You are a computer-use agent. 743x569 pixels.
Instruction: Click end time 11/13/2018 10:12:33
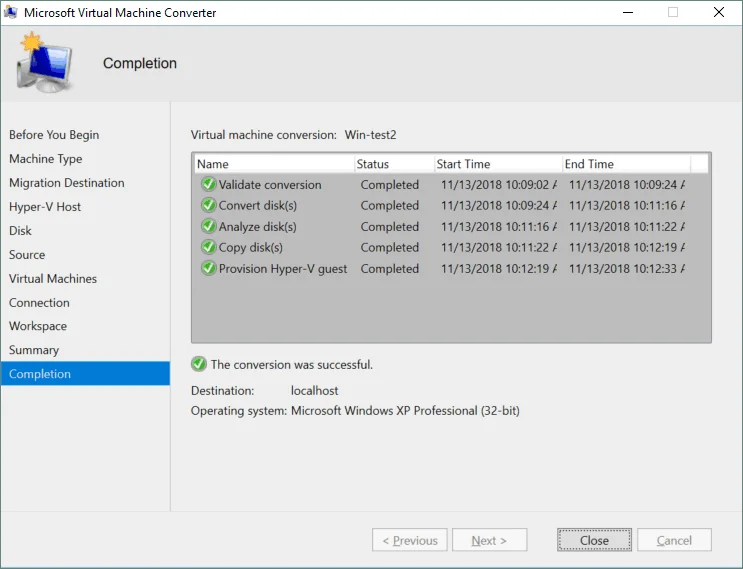(x=627, y=269)
